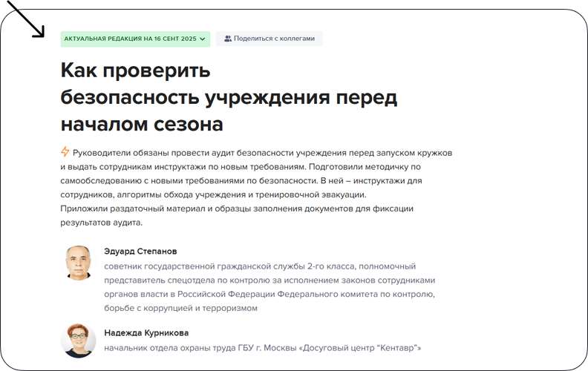The width and height of the screenshot is (588, 371).
Task: Click the author name 'Надежда Курникова'
Action: click(x=146, y=333)
